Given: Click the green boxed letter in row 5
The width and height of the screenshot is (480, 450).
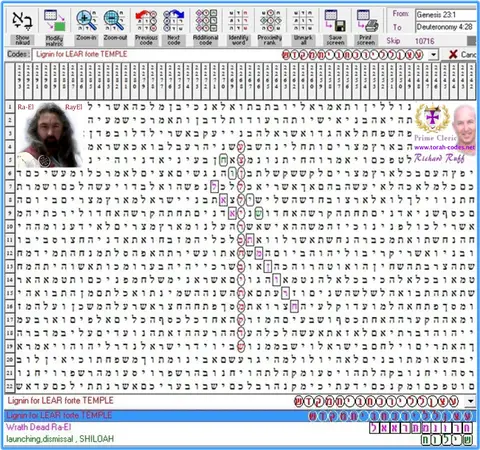Looking at the screenshot, I should pyautogui.click(x=223, y=160).
